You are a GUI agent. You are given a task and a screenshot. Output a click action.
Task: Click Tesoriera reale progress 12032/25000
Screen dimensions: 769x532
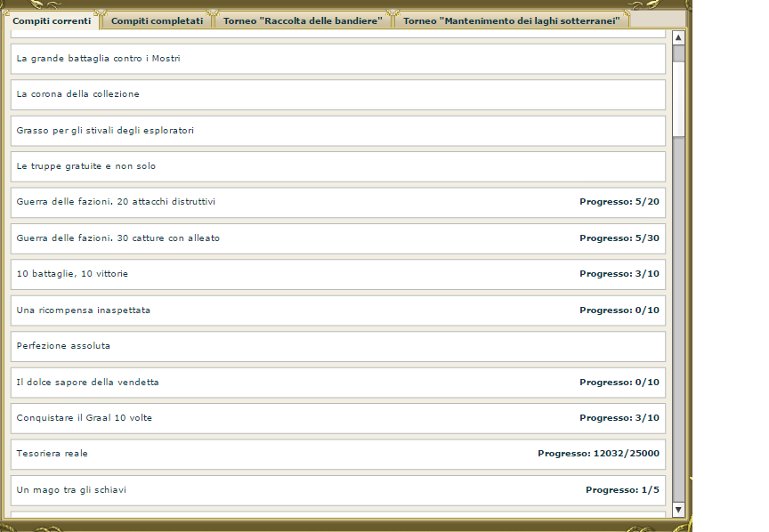point(598,454)
